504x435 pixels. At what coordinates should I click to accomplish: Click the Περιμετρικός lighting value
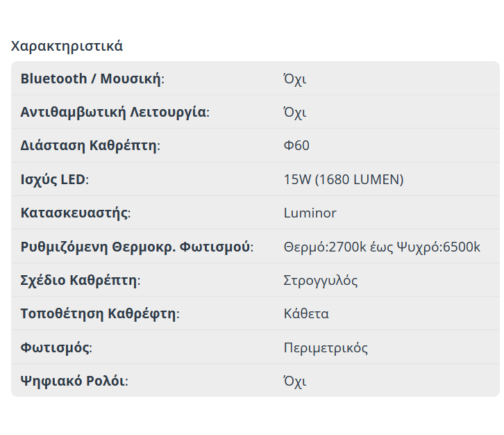click(x=326, y=347)
